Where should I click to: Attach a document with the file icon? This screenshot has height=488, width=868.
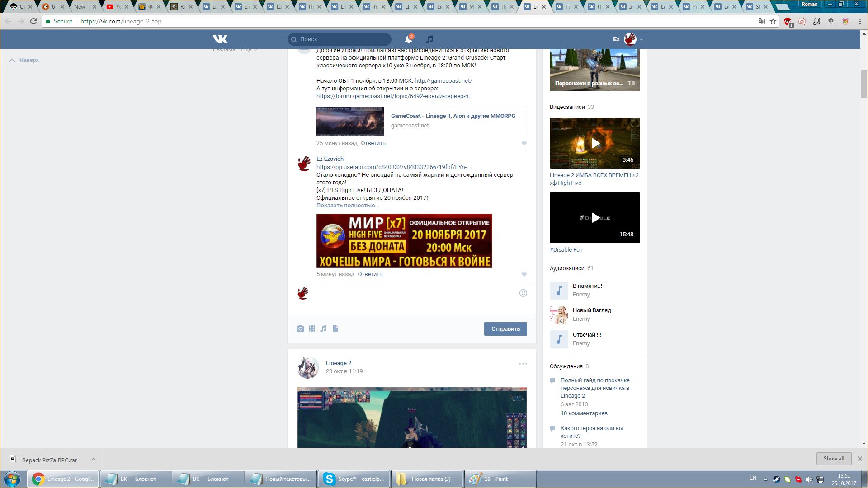335,328
